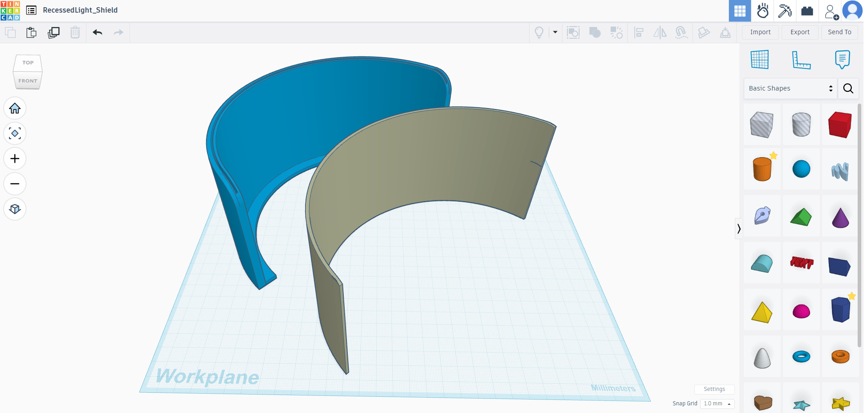The height and width of the screenshot is (413, 868).
Task: Select the red Text shape
Action: coord(801,263)
